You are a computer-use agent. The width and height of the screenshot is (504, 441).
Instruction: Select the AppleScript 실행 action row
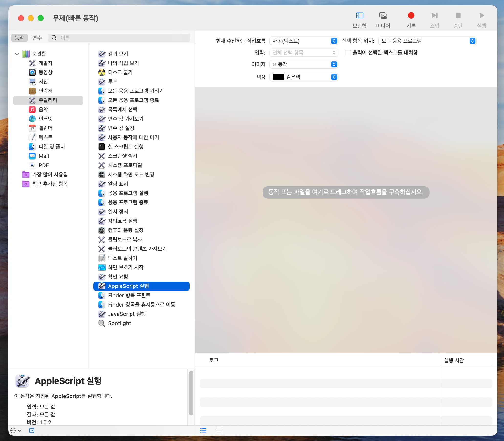[x=141, y=286]
